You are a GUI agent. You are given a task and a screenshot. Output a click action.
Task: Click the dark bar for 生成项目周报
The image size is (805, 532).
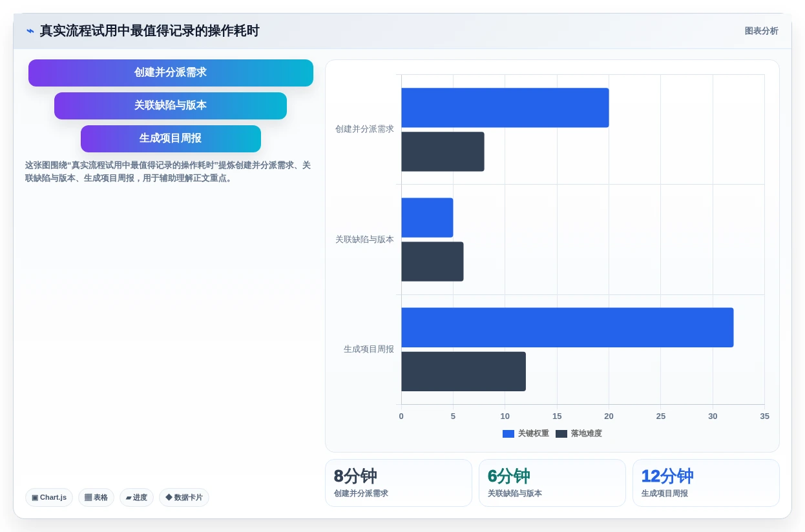click(463, 371)
